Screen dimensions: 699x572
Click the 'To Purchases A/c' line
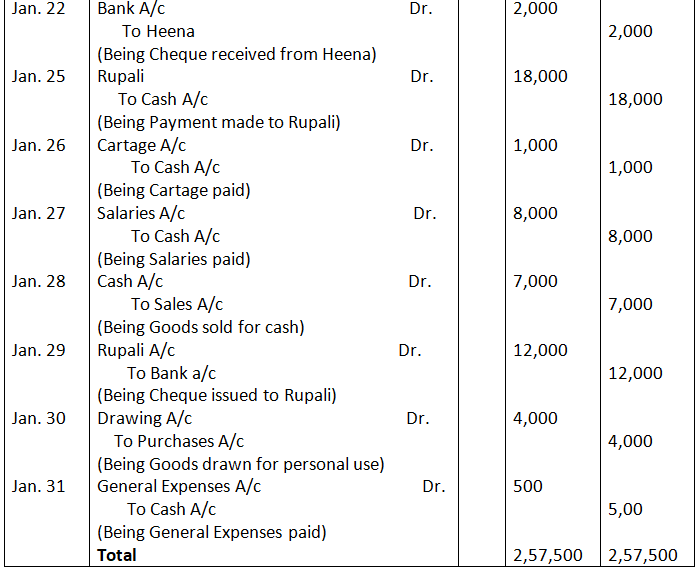pos(179,441)
